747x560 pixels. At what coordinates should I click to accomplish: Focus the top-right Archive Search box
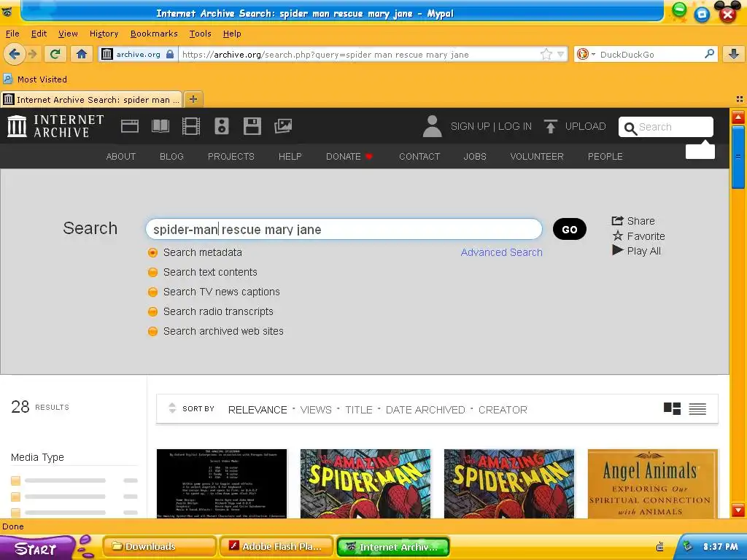pyautogui.click(x=666, y=127)
